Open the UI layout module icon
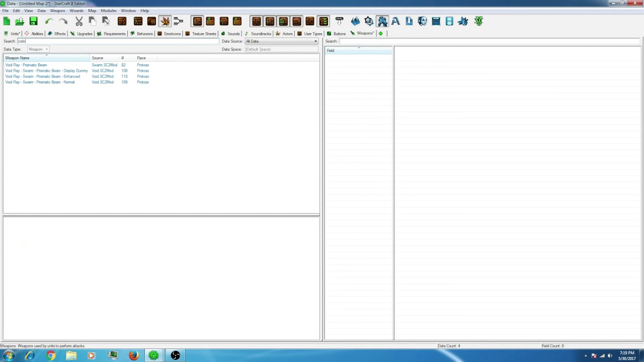 click(436, 21)
